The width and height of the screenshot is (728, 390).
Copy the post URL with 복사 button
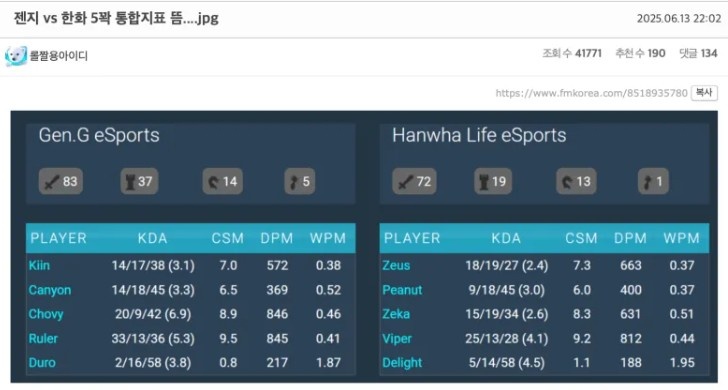pos(704,93)
